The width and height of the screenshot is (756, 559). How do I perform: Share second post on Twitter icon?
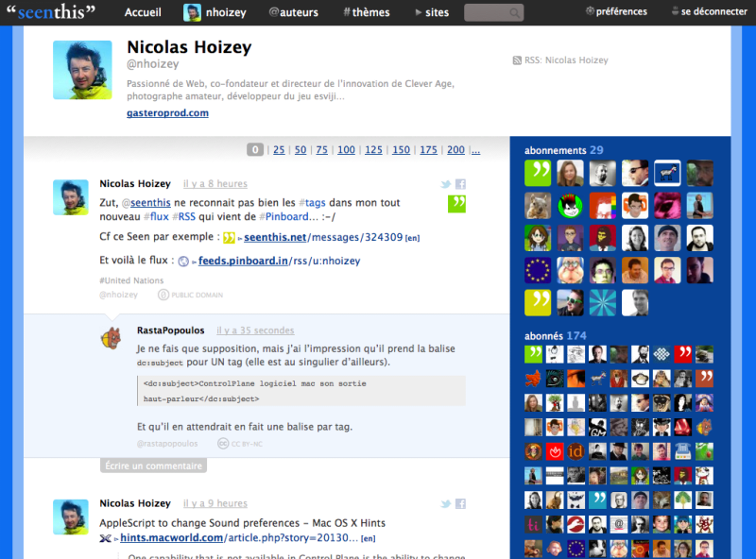coord(445,504)
